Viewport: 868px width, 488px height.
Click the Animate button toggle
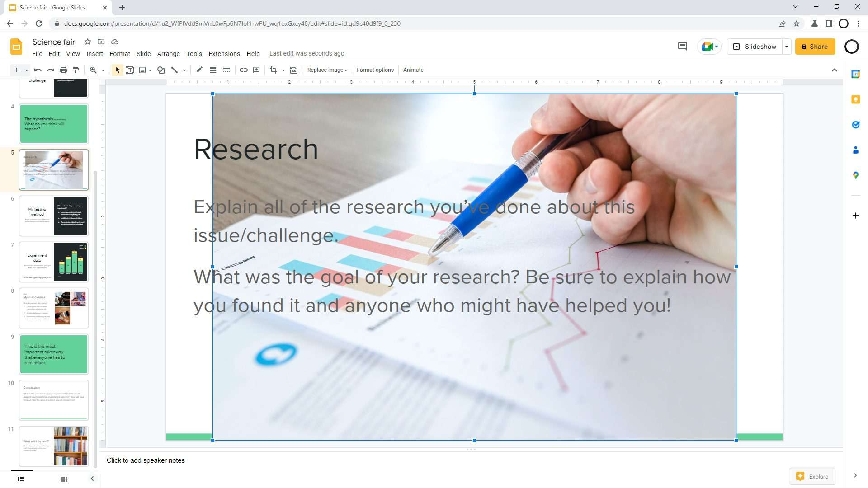point(413,70)
